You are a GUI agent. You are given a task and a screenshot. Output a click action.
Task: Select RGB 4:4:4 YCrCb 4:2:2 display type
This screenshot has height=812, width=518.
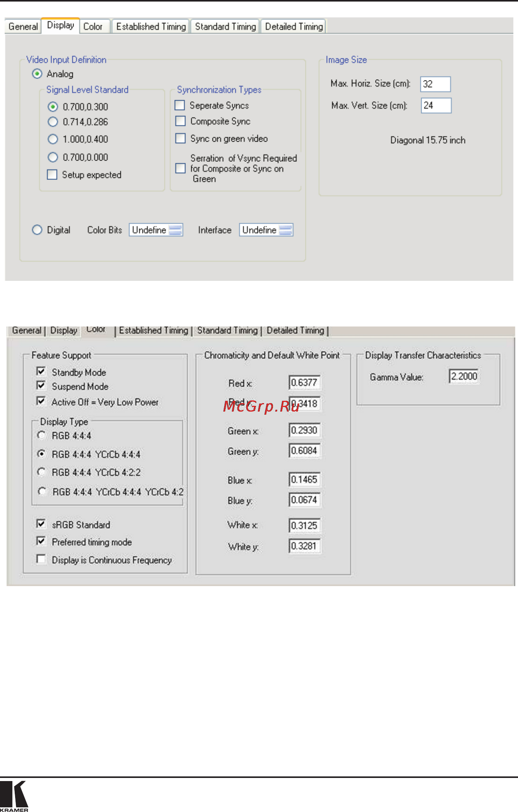tap(41, 472)
